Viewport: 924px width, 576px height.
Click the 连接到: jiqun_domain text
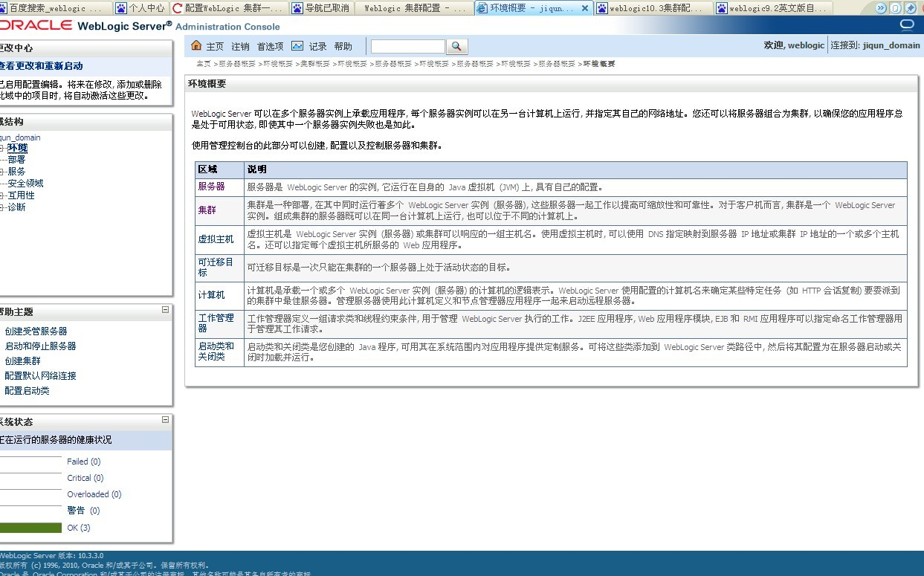(875, 45)
